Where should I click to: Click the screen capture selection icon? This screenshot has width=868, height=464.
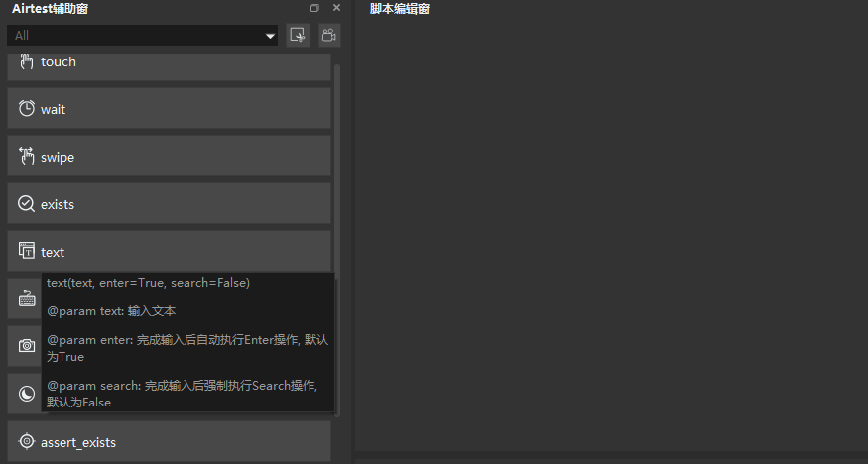[298, 36]
